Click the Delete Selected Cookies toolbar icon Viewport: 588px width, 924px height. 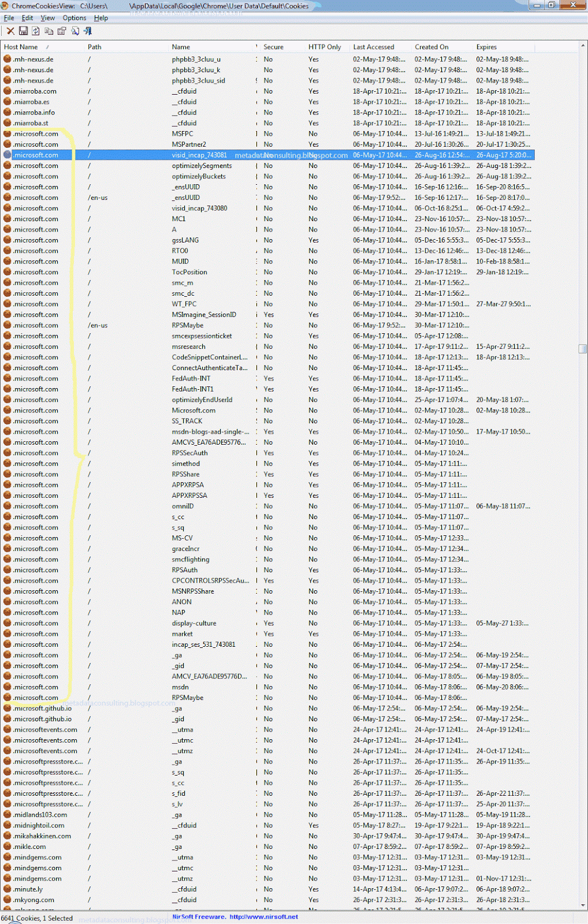click(10, 31)
